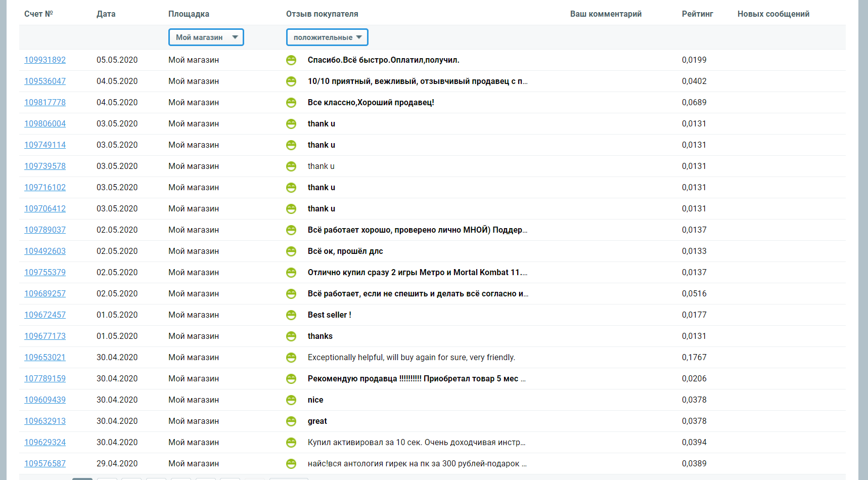
Task: Click the smiley icon beside 'Best seller !' review
Action: [291, 315]
